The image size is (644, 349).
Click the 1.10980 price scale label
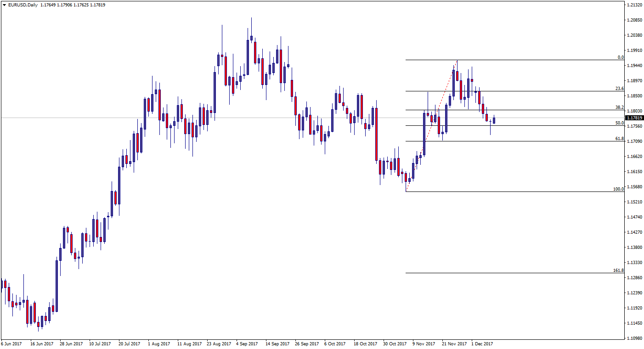pyautogui.click(x=634, y=338)
